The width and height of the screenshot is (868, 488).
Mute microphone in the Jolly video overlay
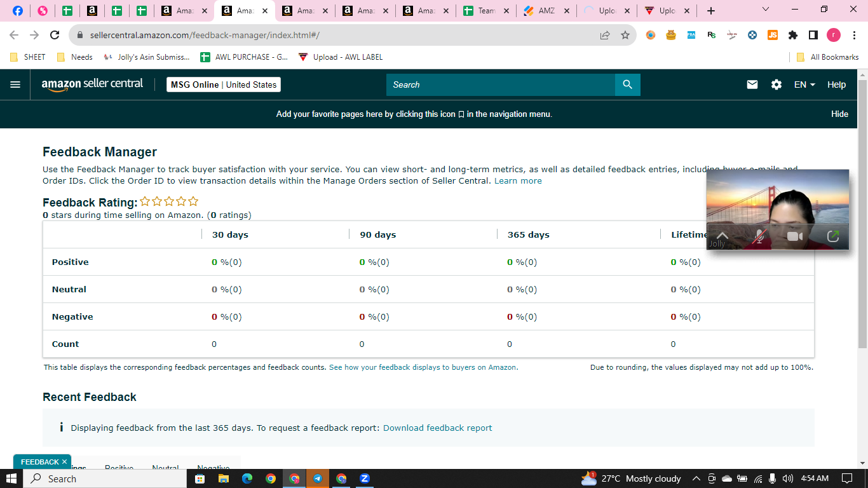coord(759,236)
